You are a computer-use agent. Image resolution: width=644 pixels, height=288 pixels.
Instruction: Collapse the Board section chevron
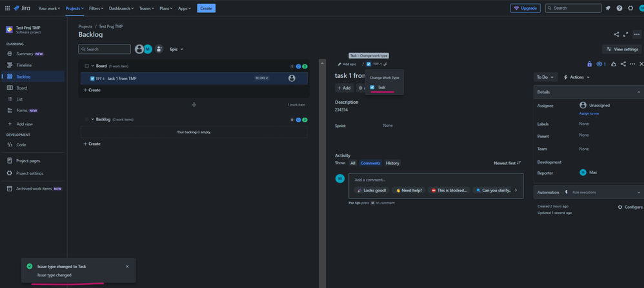click(93, 66)
